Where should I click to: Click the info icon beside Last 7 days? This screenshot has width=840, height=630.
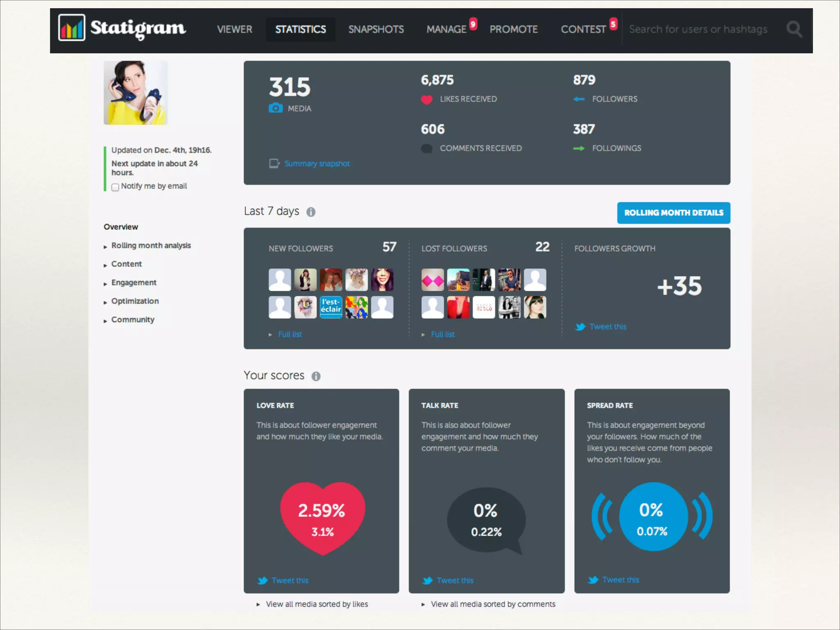(x=311, y=212)
